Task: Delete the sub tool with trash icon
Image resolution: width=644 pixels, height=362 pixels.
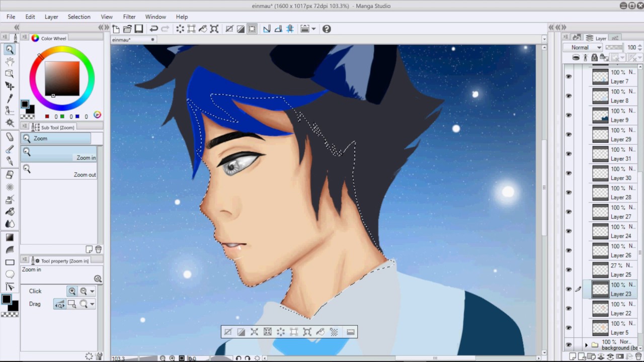Action: click(99, 249)
